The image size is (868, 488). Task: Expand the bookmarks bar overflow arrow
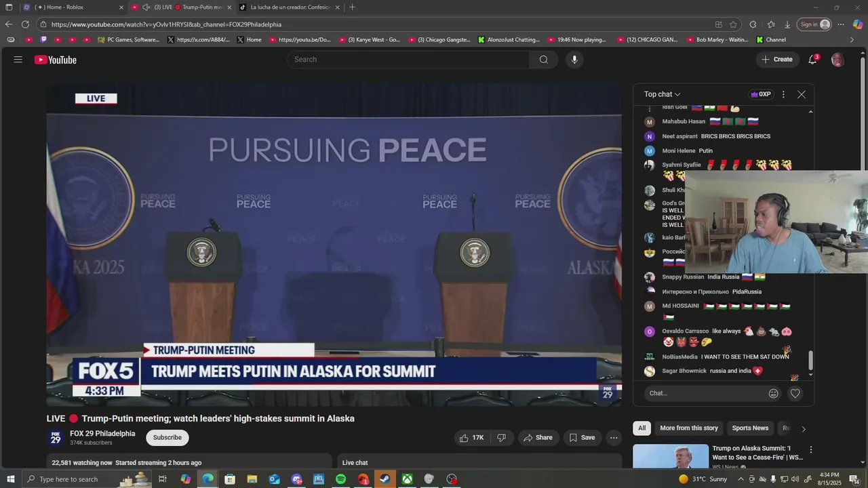pyautogui.click(x=852, y=40)
